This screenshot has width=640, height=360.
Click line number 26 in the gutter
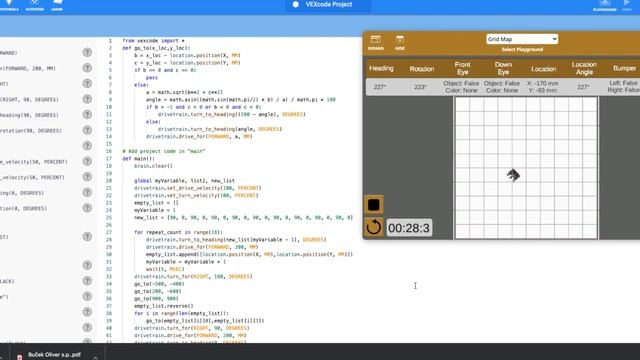(x=109, y=225)
